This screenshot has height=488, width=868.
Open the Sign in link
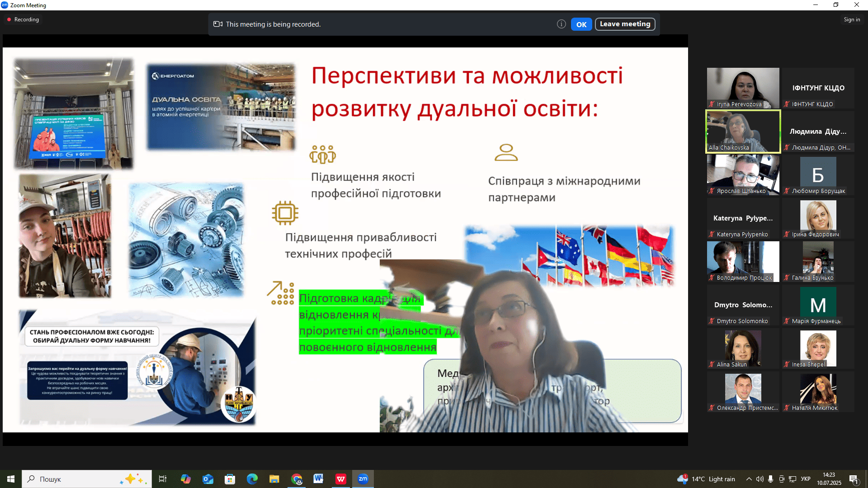(x=852, y=19)
